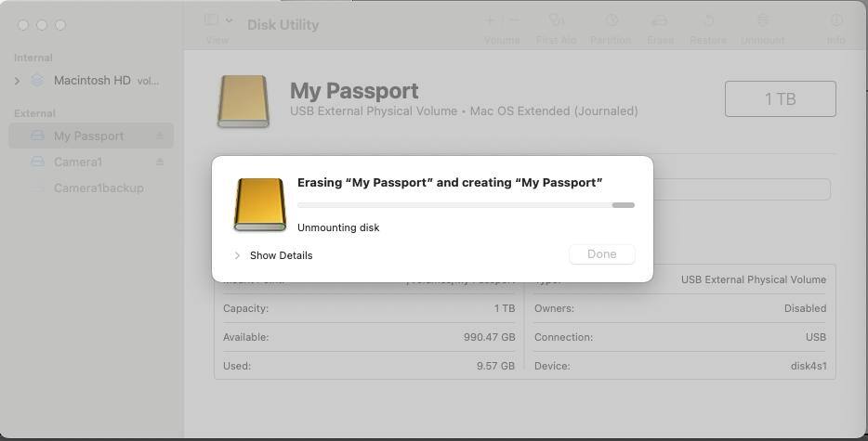
Task: Eject My Passport from the sidebar
Action: tap(159, 136)
